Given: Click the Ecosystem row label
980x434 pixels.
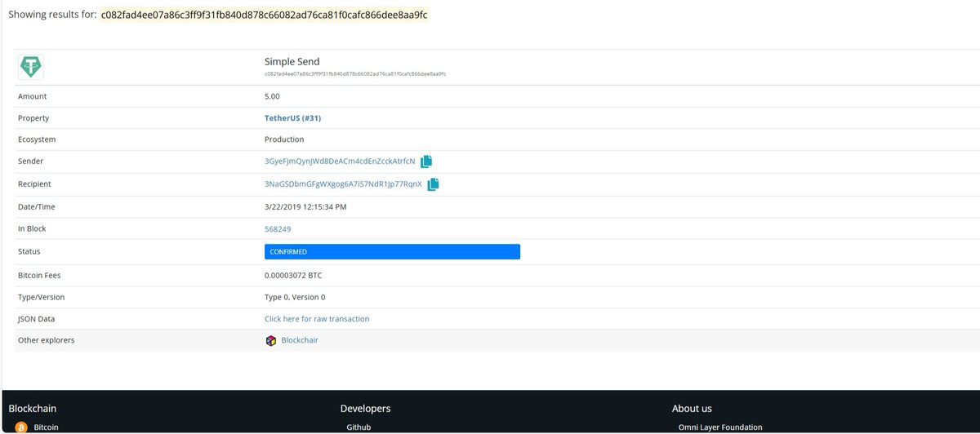Looking at the screenshot, I should pos(37,139).
